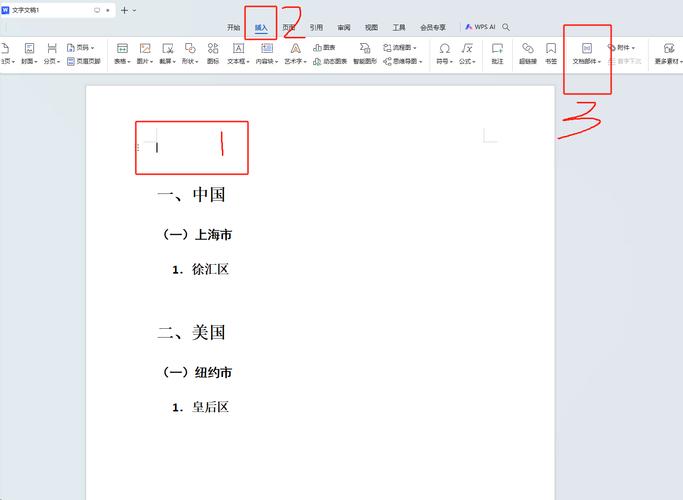Open the 视图 (View) ribbon tab

point(371,28)
